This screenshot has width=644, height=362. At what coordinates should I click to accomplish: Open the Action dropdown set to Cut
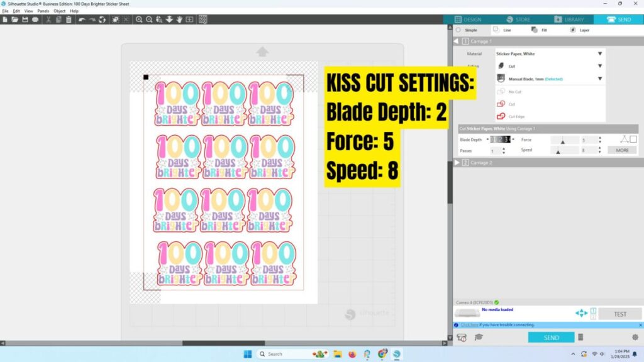550,66
